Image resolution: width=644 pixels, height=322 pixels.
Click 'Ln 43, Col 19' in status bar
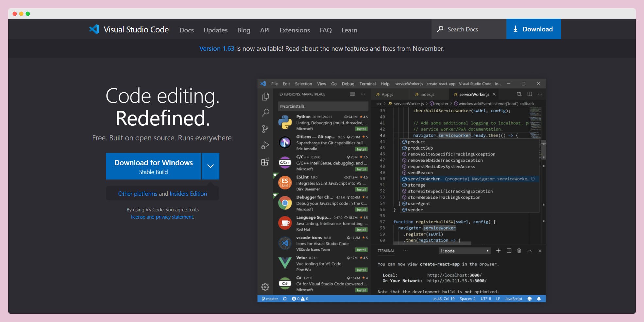click(x=443, y=299)
